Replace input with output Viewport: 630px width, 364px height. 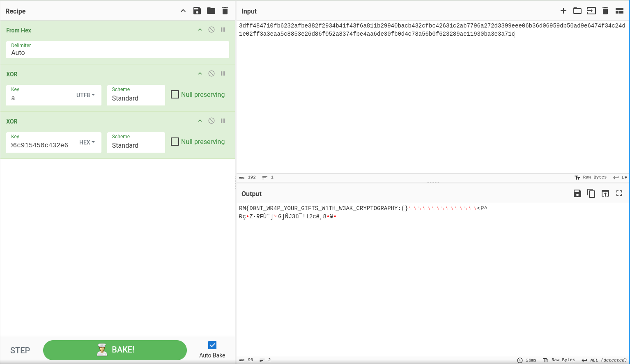click(x=605, y=193)
